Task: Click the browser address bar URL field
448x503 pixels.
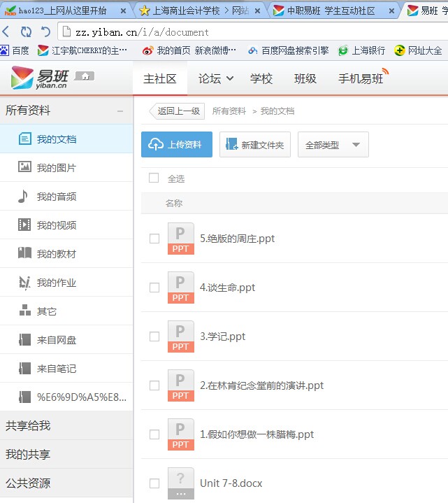Action: (252, 32)
